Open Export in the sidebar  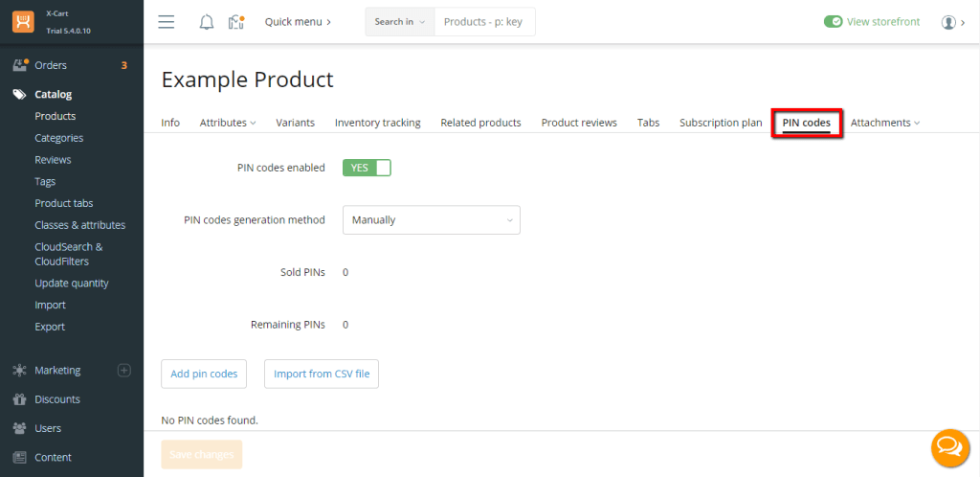tap(50, 327)
